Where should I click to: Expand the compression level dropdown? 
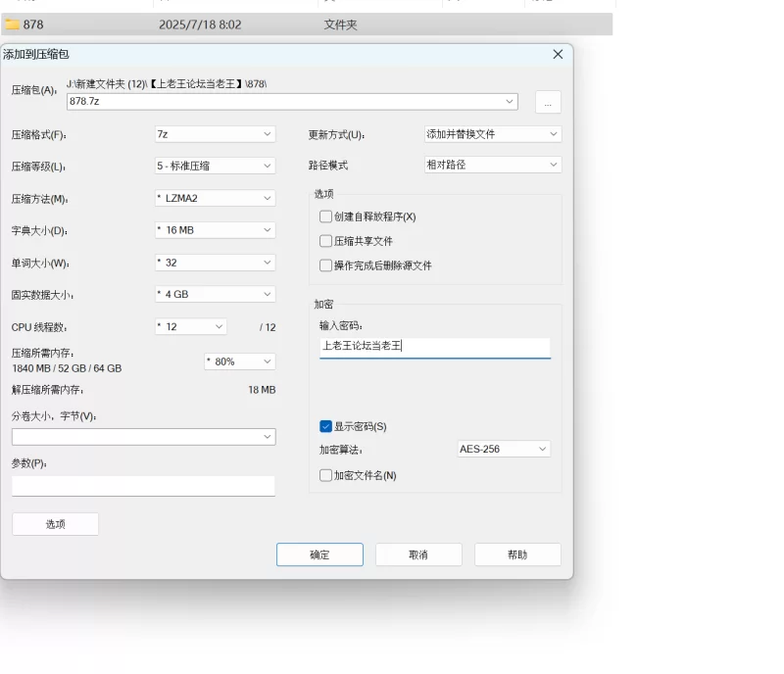pos(215,167)
